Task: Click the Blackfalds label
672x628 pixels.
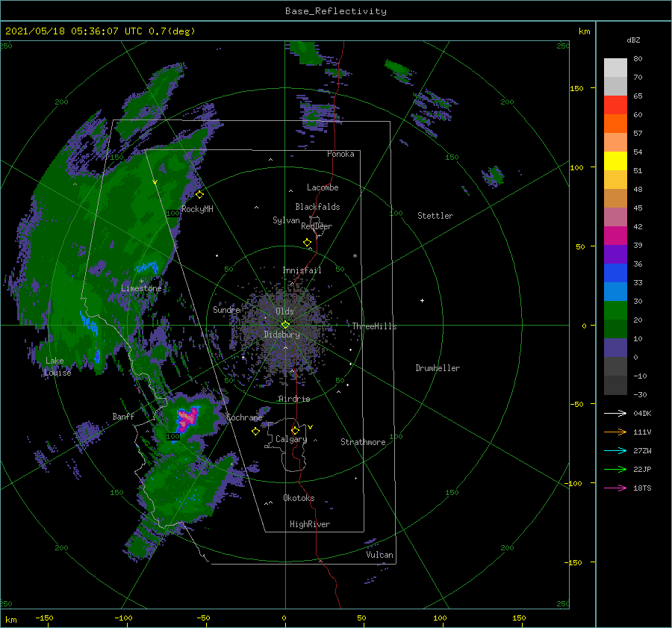Action: point(317,207)
